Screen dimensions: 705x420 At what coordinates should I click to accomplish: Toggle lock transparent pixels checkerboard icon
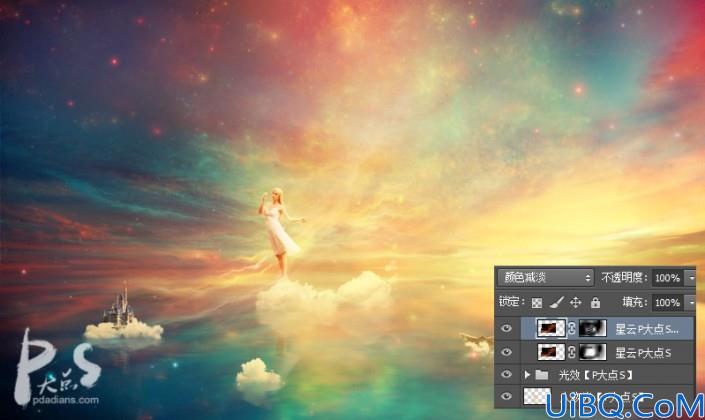click(536, 303)
